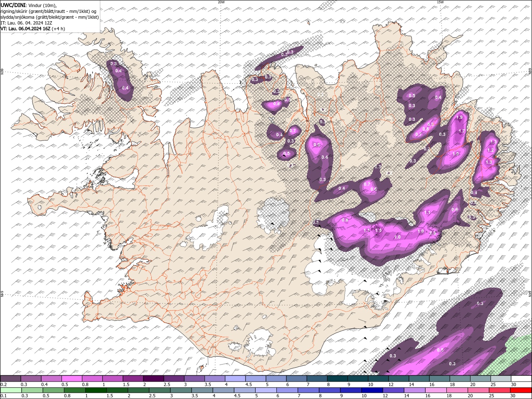
Task: Click the 1.7 precipitation value on the map
Action: click(x=461, y=131)
